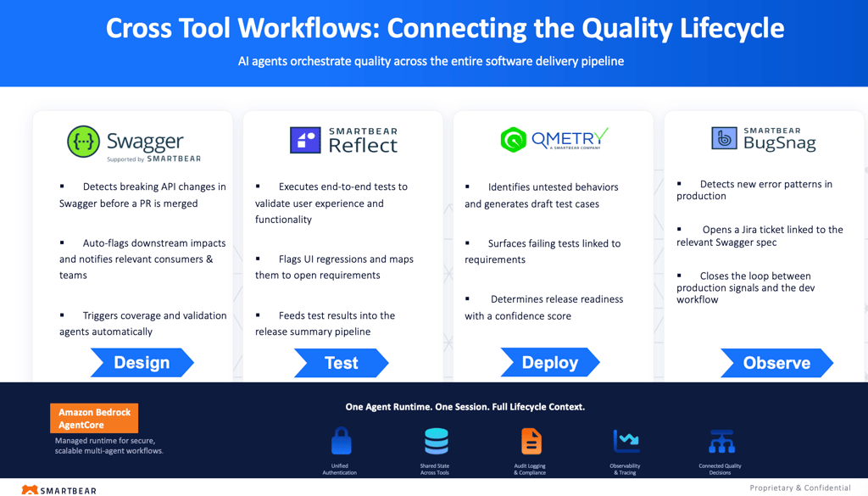
Task: Click the SmartBear Reflect logo icon
Action: click(305, 140)
